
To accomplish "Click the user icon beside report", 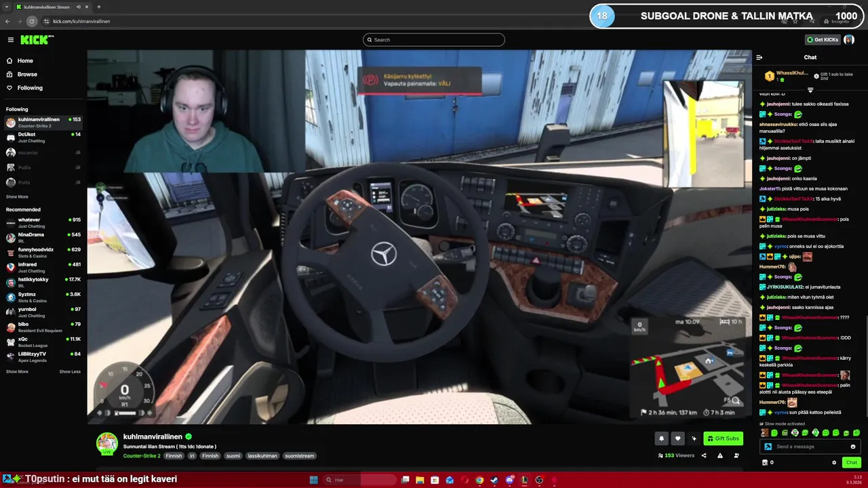I will click(x=736, y=455).
